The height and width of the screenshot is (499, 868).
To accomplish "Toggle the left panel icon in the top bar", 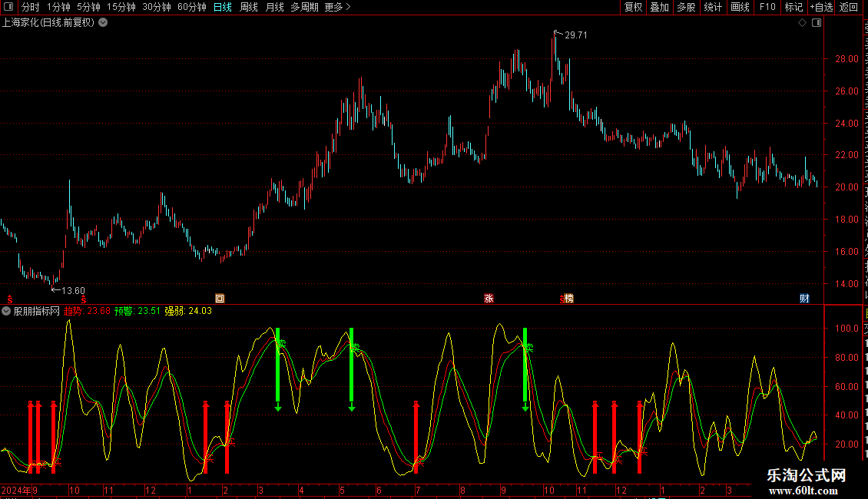I will coord(8,7).
